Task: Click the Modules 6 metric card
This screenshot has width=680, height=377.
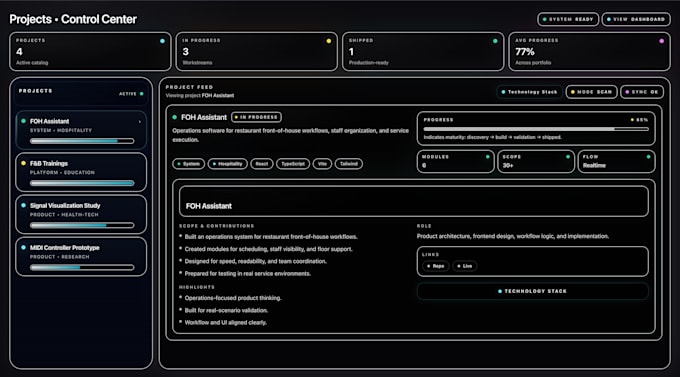Action: pyautogui.click(x=455, y=161)
